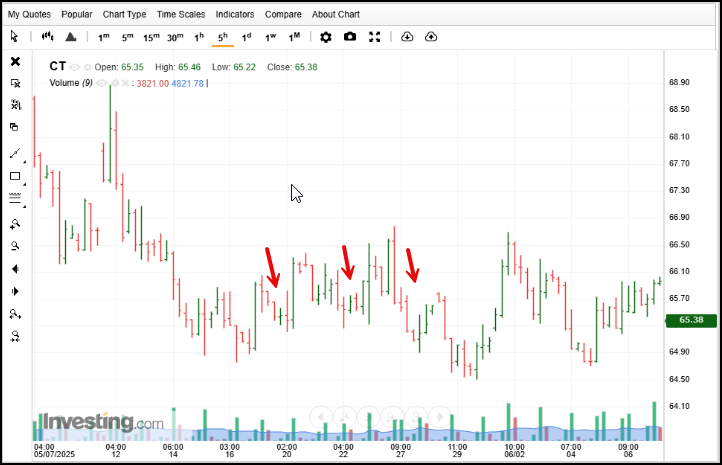Click the clone drawing icon
Viewport: 722px width, 465px height.
coord(14,127)
